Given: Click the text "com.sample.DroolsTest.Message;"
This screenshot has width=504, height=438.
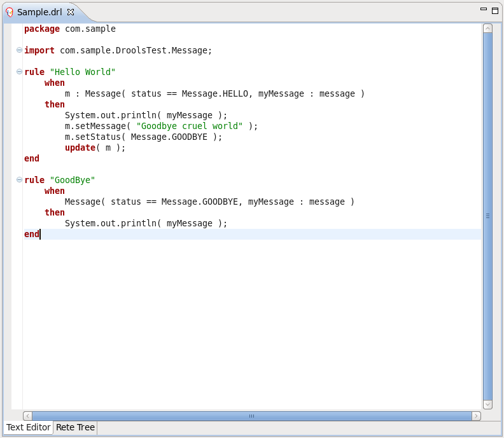Looking at the screenshot, I should coord(136,50).
